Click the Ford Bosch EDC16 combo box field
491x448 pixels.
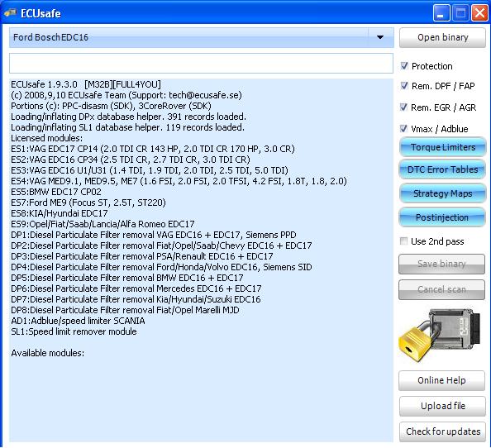click(202, 37)
